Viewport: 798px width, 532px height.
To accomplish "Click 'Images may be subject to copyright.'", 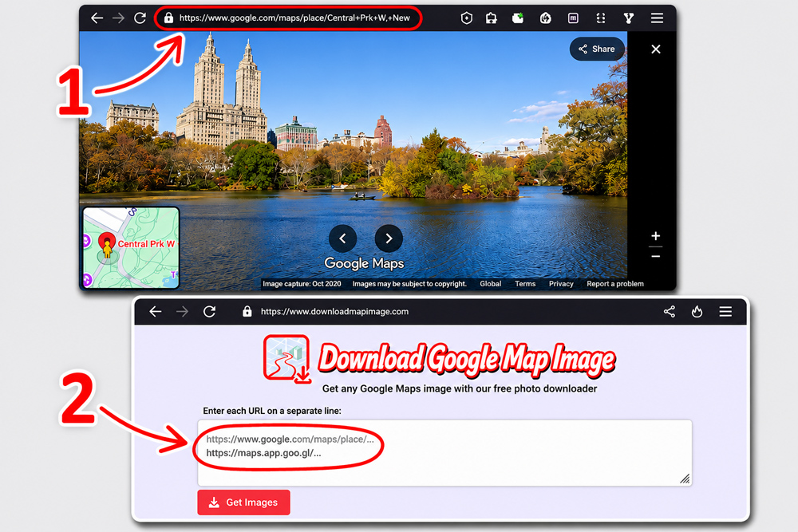I will coord(409,284).
